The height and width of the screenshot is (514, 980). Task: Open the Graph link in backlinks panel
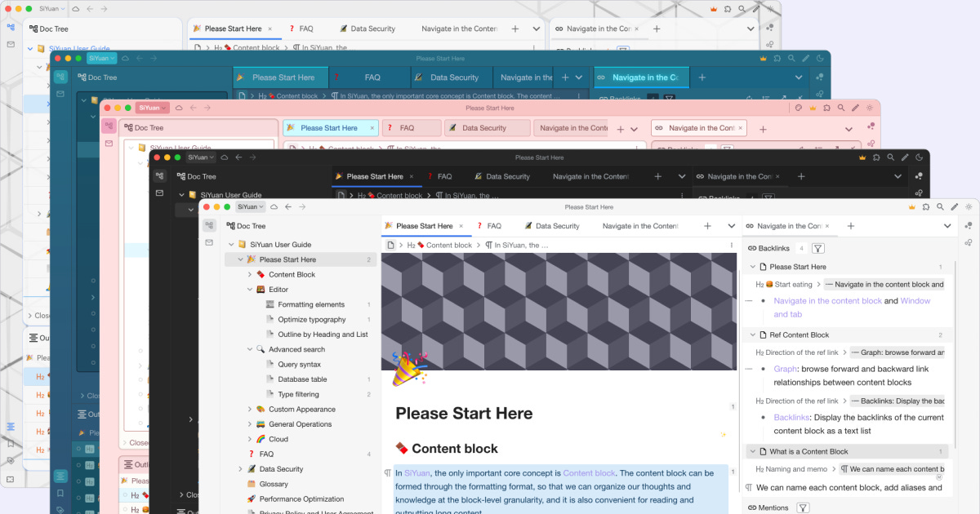point(785,369)
